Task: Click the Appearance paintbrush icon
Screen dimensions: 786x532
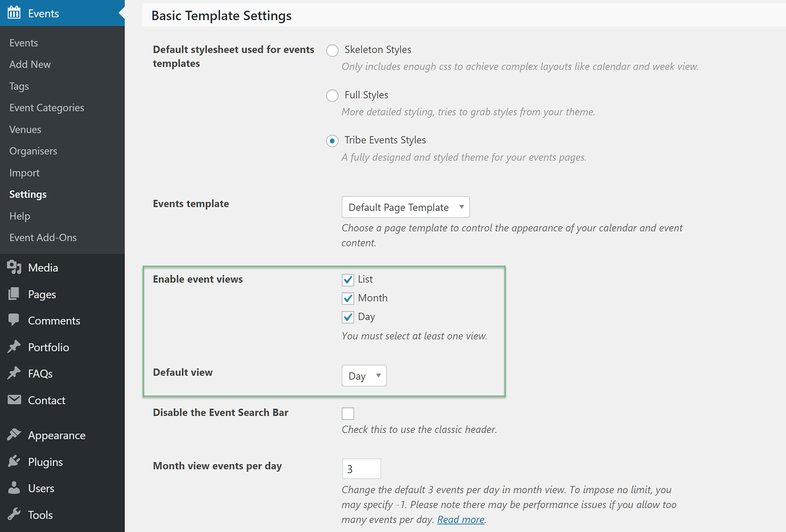Action: tap(14, 435)
